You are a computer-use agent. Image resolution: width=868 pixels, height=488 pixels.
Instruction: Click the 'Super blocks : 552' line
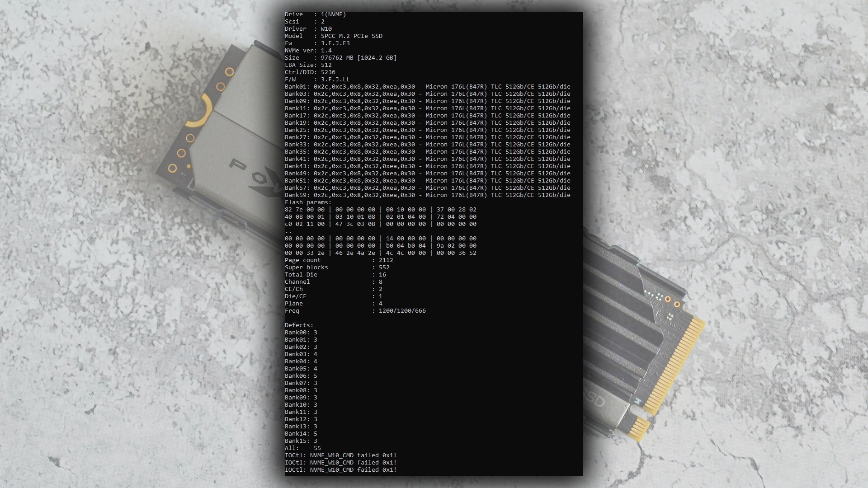pyautogui.click(x=337, y=267)
